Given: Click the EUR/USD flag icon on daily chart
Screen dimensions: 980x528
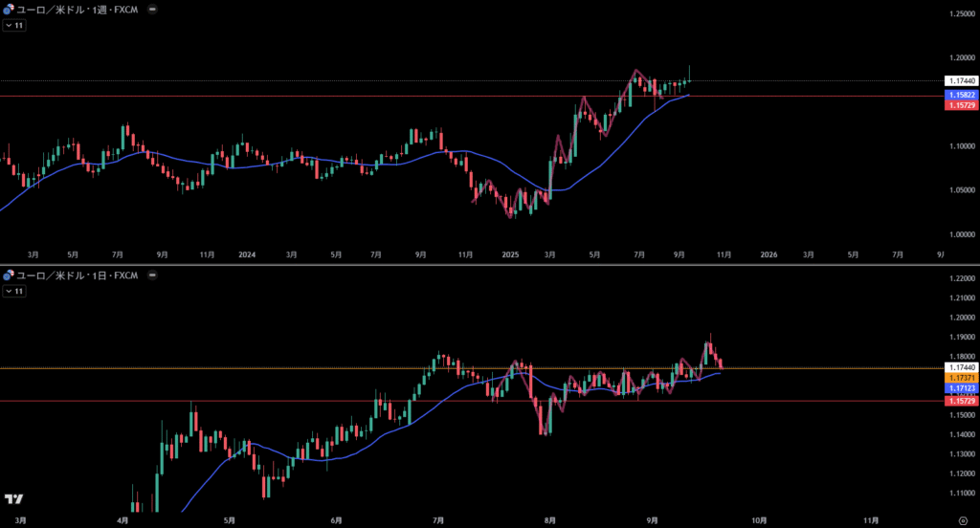Looking at the screenshot, I should coord(10,275).
